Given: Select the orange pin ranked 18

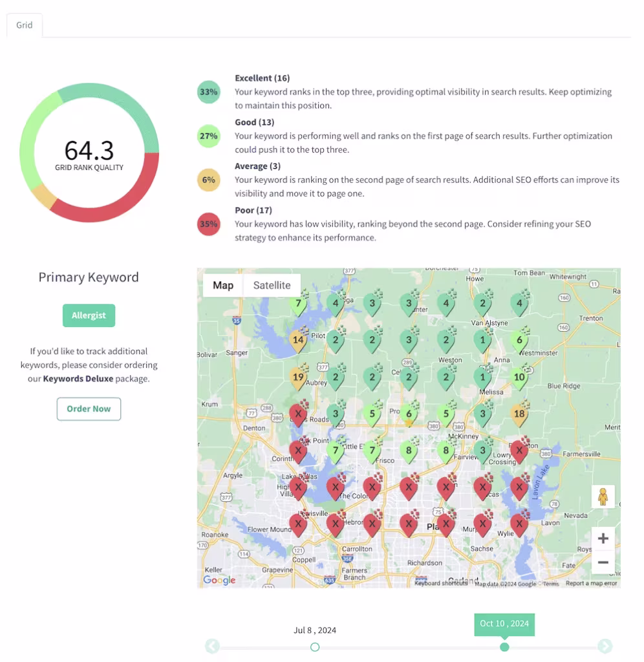Looking at the screenshot, I should pos(519,414).
